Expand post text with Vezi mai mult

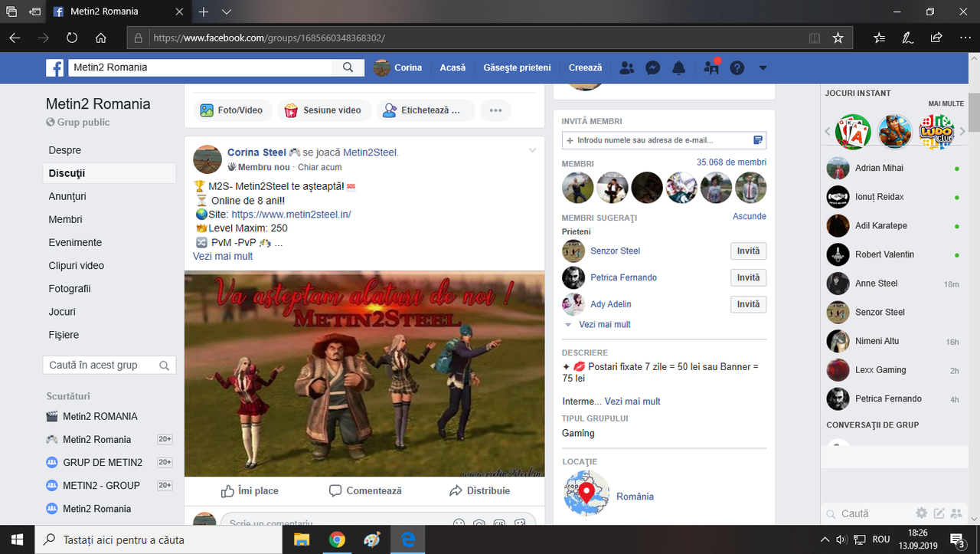coord(223,256)
